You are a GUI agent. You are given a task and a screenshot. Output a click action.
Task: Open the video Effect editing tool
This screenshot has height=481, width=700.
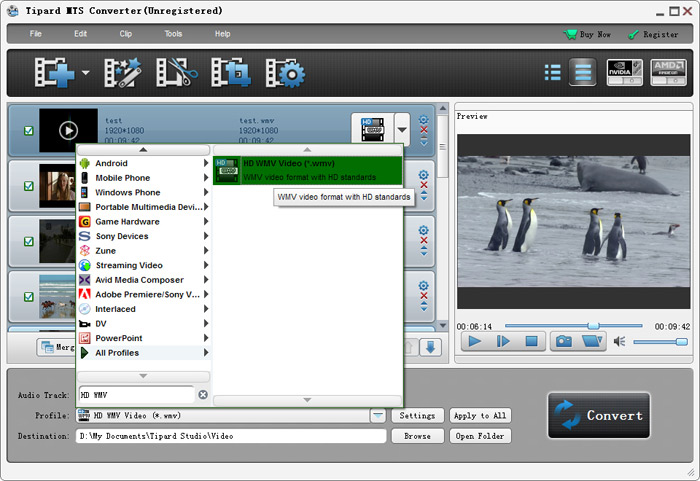tap(123, 72)
